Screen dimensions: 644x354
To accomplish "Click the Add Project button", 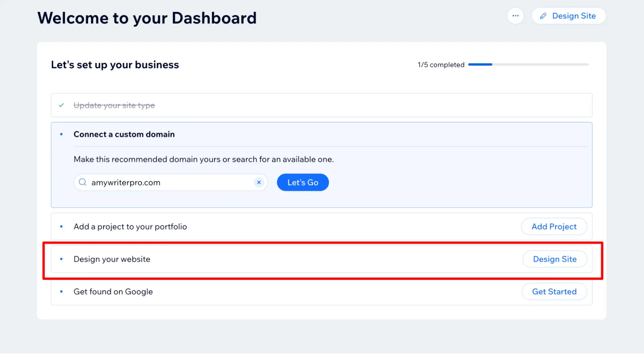I will pos(554,227).
